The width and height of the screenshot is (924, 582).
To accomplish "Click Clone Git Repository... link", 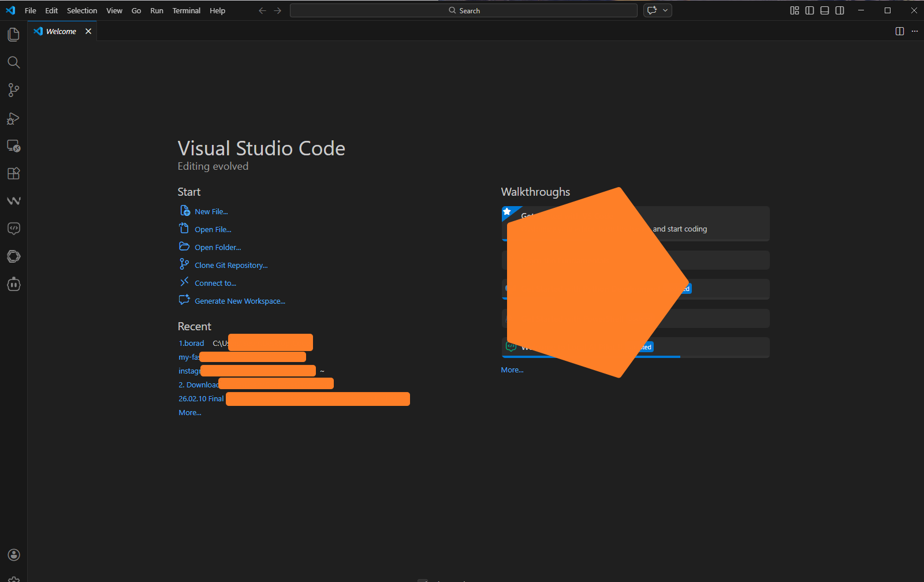I will [x=231, y=266].
